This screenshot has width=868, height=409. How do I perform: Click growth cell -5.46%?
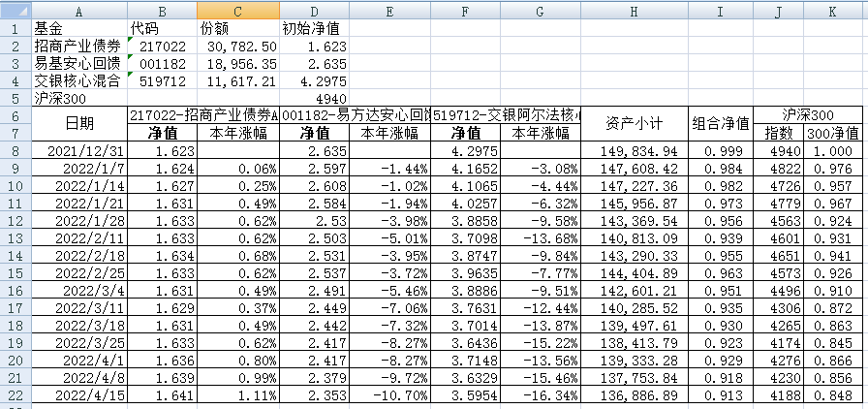point(390,291)
